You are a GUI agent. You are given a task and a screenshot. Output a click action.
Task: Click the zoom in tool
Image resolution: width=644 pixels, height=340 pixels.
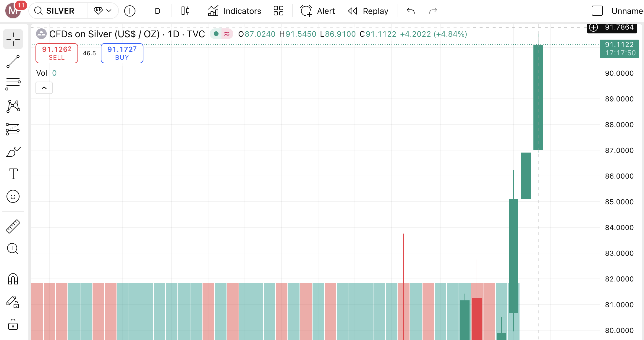point(13,249)
